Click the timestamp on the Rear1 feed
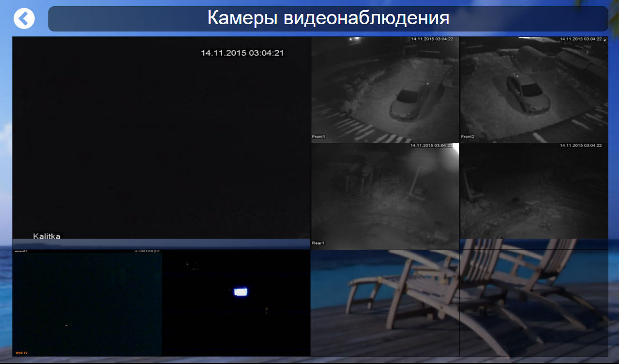The image size is (619, 364). click(x=432, y=145)
